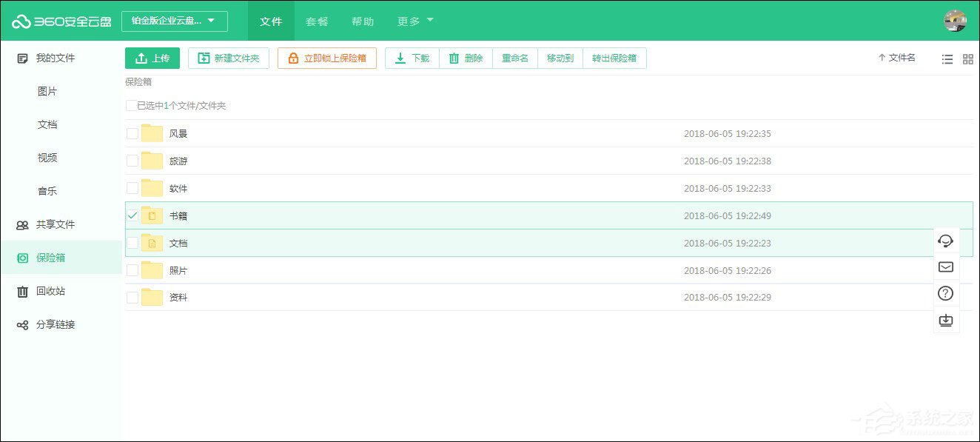
Task: Switch to grid view layout
Action: pyautogui.click(x=967, y=59)
